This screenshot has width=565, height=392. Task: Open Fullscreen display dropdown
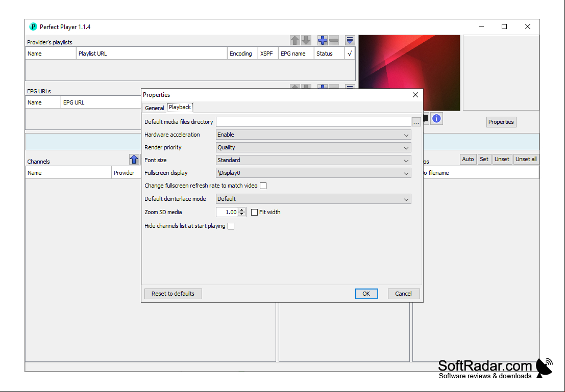point(313,173)
